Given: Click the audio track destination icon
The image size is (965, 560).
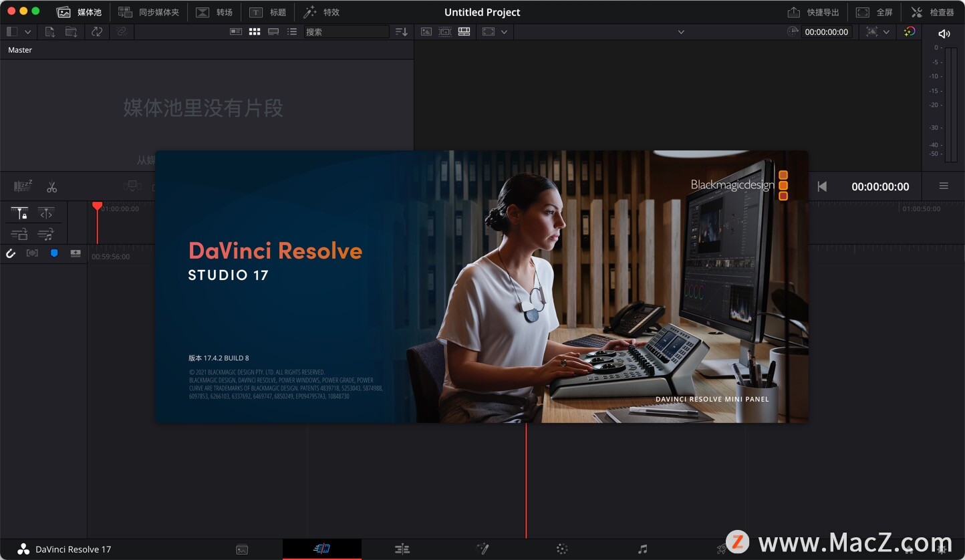Looking at the screenshot, I should (46, 234).
